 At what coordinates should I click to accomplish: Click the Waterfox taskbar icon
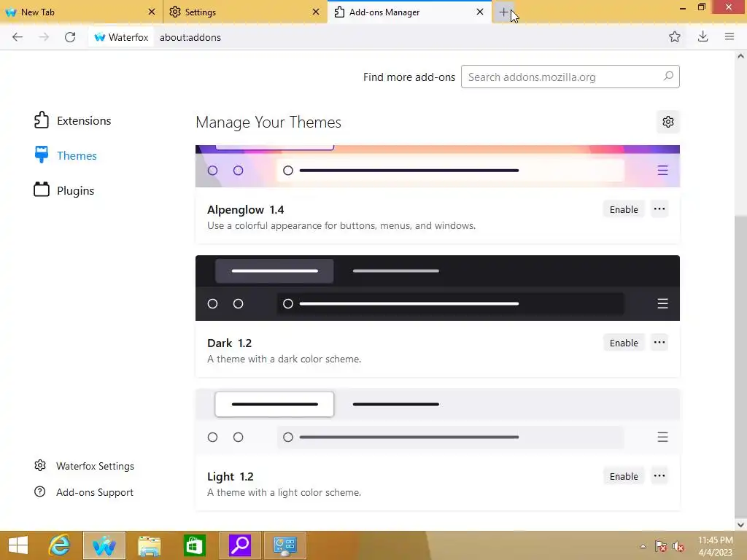click(104, 545)
